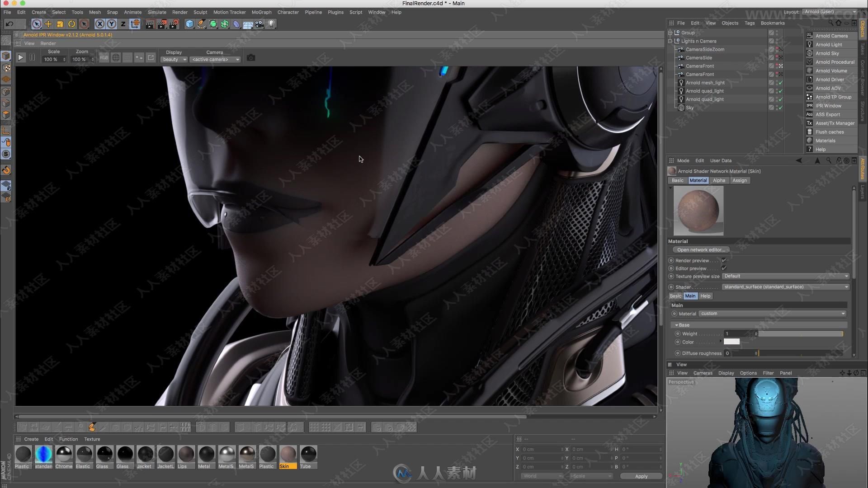Toggle Arnold mesh_light enabled checkmark

click(x=780, y=83)
